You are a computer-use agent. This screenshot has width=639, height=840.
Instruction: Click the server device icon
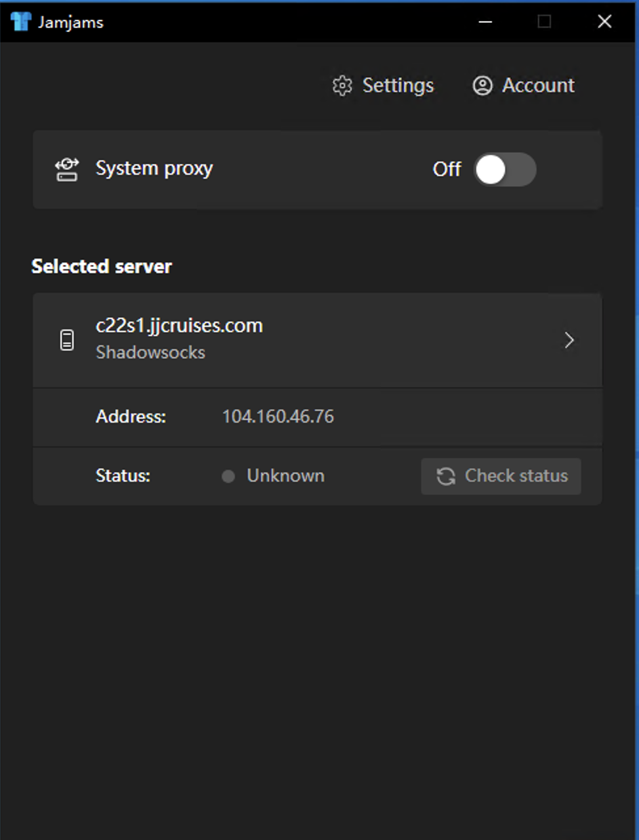67,340
